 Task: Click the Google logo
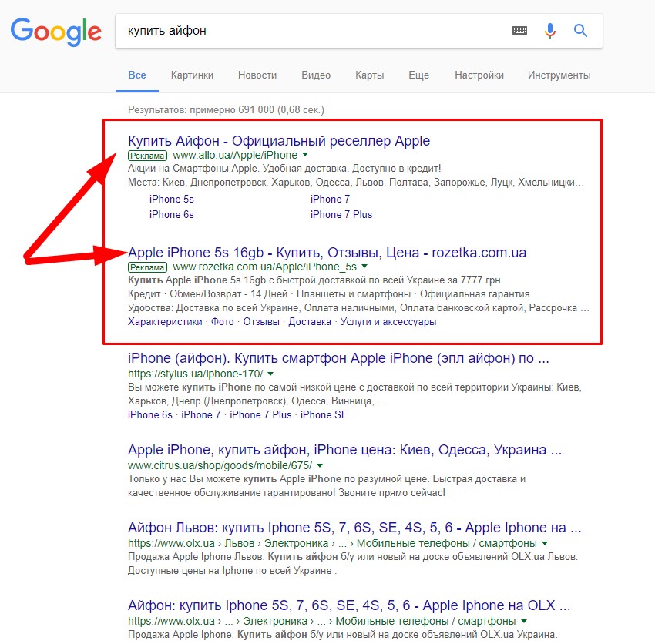click(56, 32)
